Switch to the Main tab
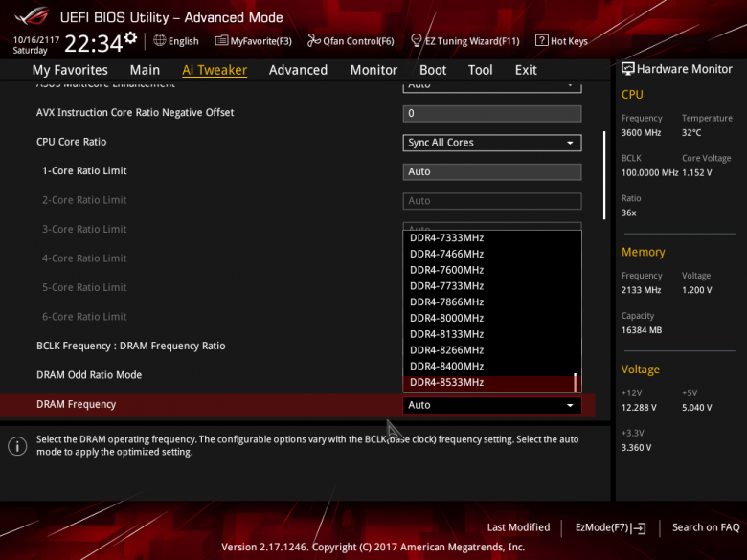This screenshot has width=747, height=560. 145,70
